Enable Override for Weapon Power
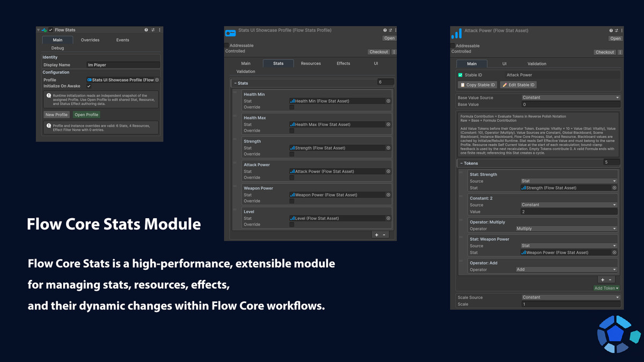Image resolution: width=644 pixels, height=362 pixels. click(292, 201)
